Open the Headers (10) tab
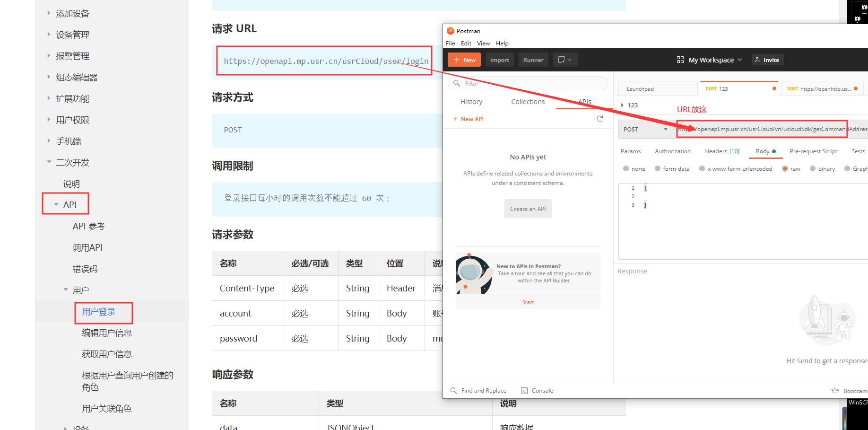 click(721, 151)
